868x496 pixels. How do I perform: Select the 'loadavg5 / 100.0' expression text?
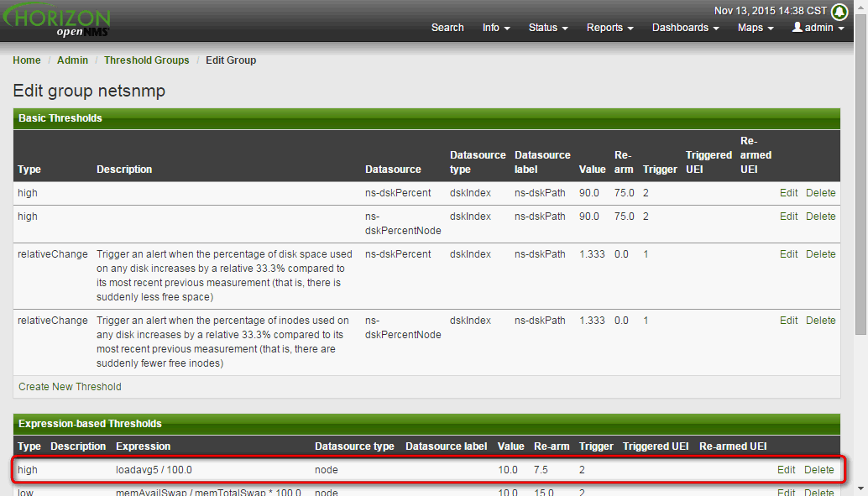point(154,469)
